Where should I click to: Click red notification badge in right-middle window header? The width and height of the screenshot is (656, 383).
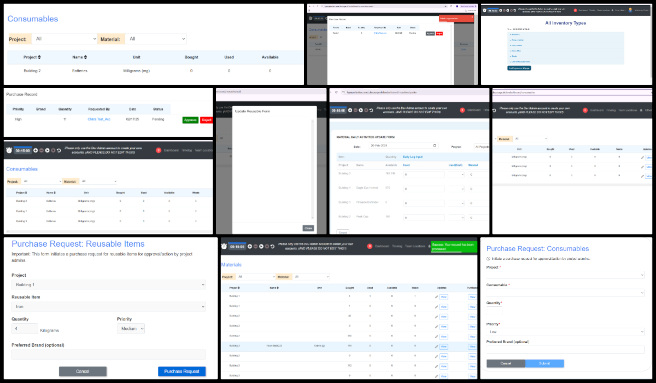(x=585, y=110)
